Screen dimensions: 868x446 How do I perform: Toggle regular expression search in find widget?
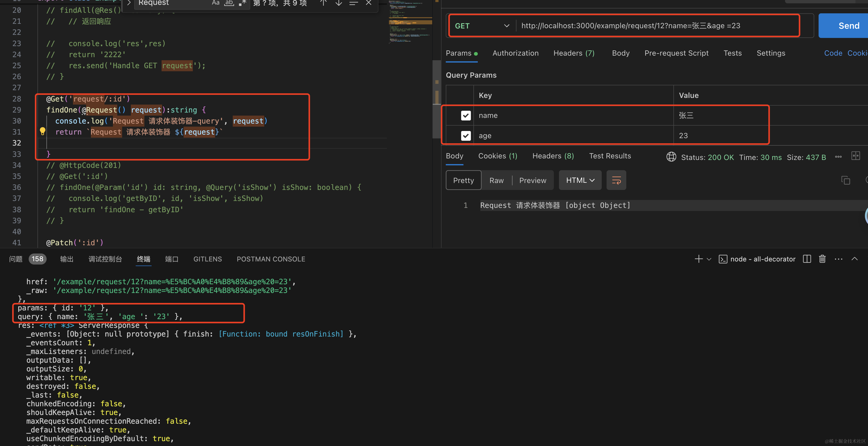(x=243, y=3)
